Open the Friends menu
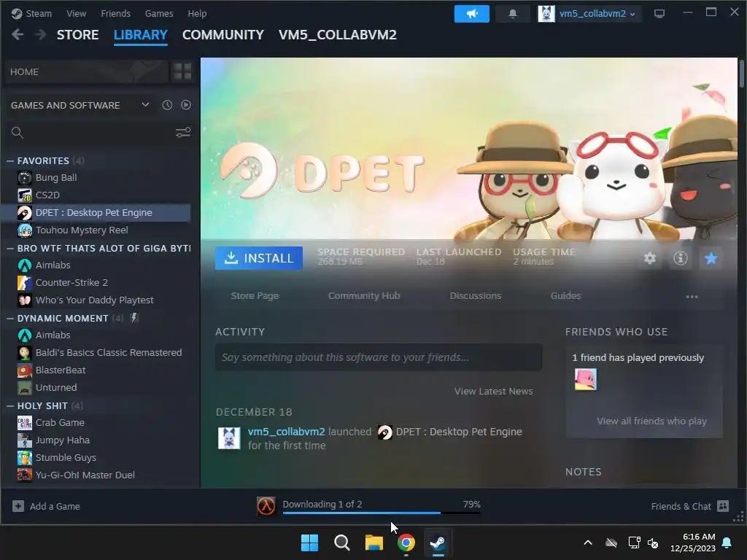Viewport: 747px width, 560px height. [x=116, y=13]
